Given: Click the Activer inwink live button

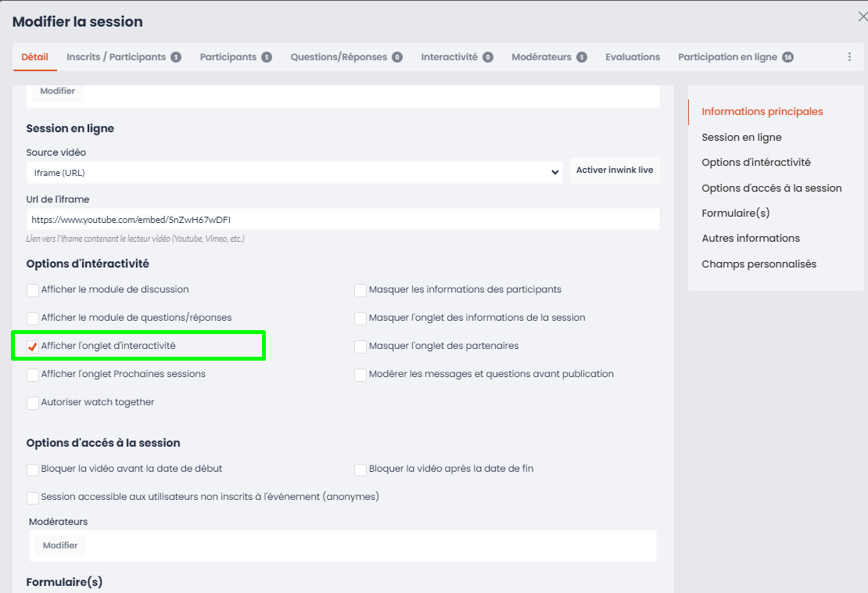Looking at the screenshot, I should (615, 171).
